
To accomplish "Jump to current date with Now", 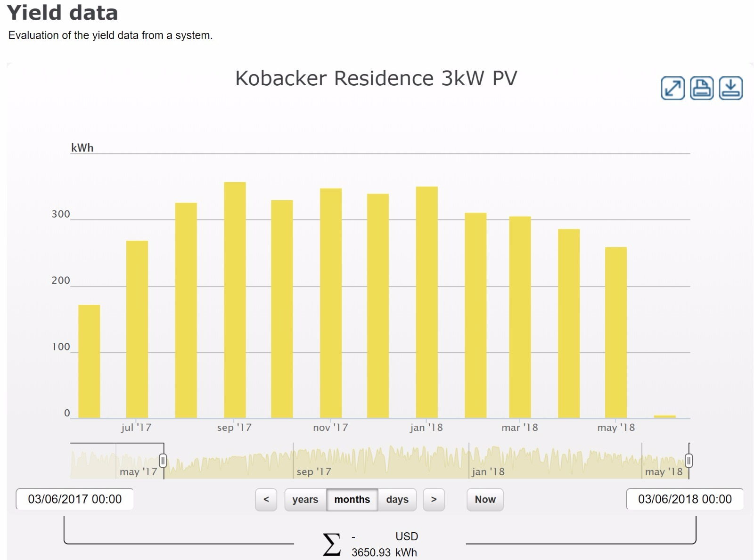I will pos(484,500).
